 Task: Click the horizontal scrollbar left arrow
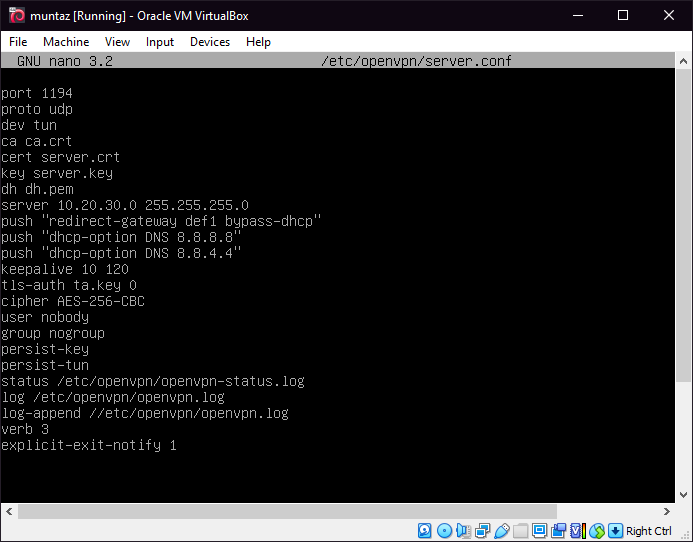pos(9,511)
